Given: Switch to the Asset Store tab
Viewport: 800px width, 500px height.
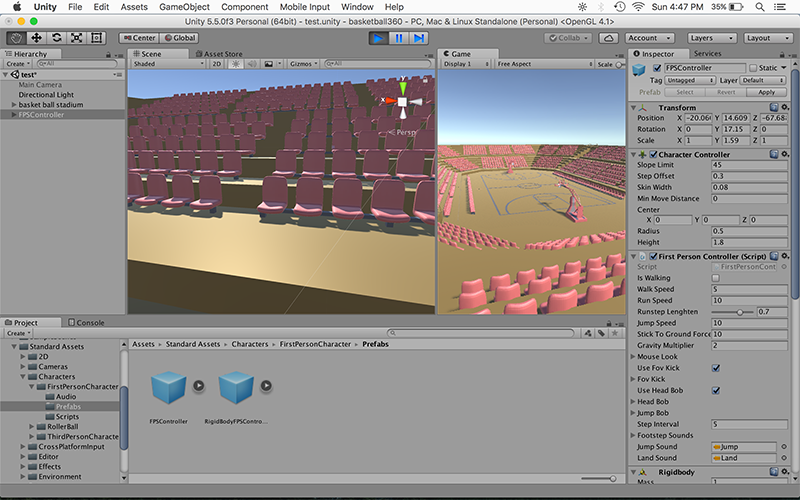Looking at the screenshot, I should click(219, 54).
